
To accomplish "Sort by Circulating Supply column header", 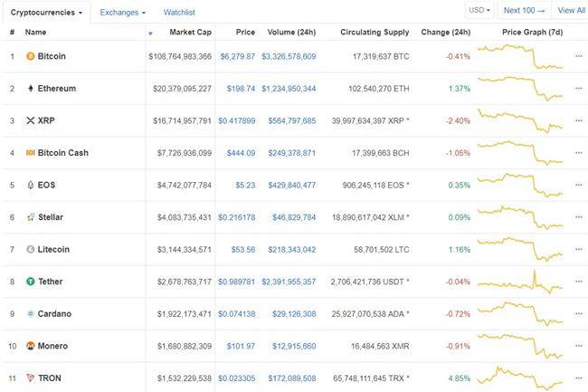I will click(375, 33).
